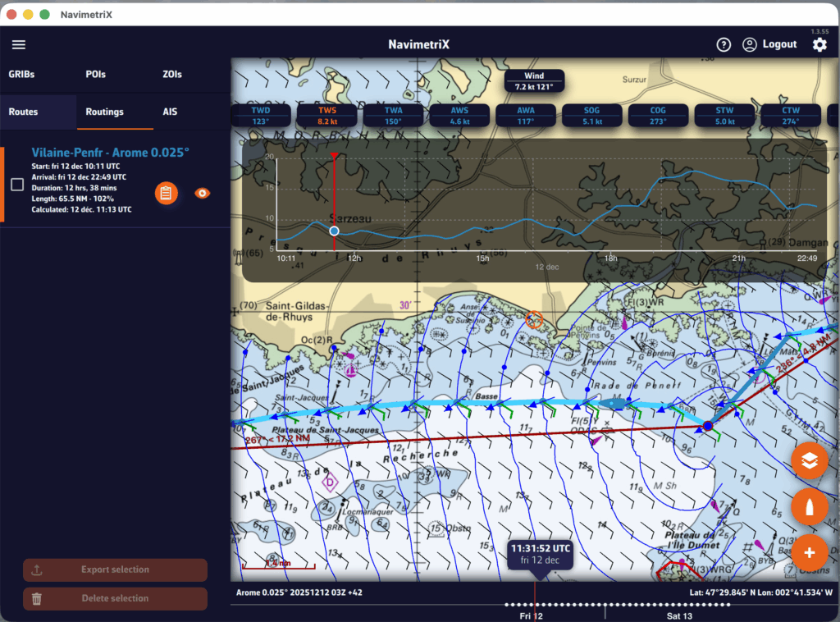Open the map layers button
This screenshot has height=622, width=840.
[x=810, y=460]
